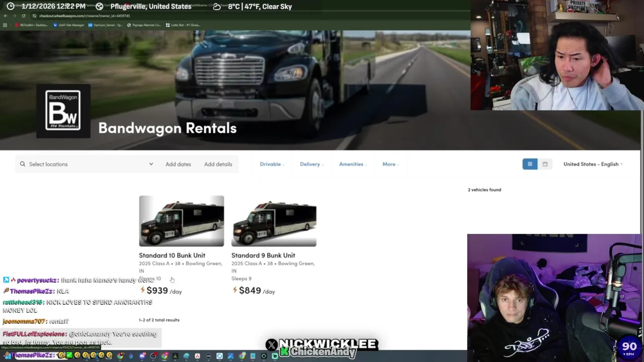The height and width of the screenshot is (362, 644).
Task: Show previous photo of Standard 10 Bunk Unit
Action: [144, 221]
